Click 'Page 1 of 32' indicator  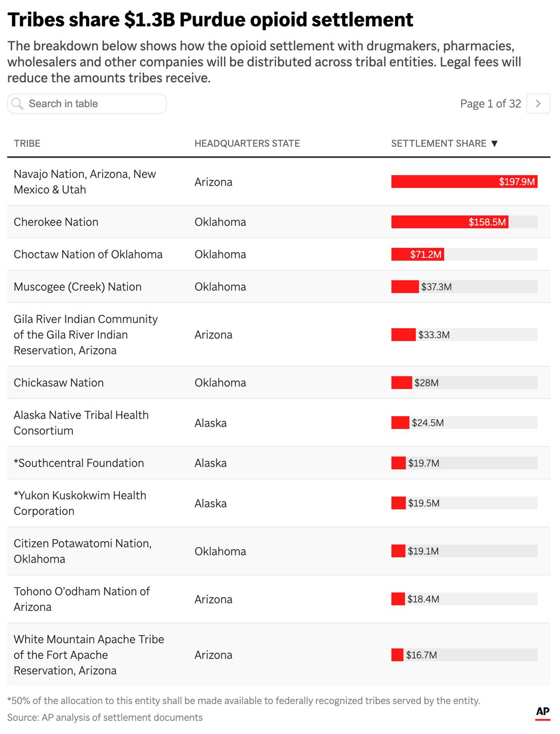pyautogui.click(x=490, y=104)
